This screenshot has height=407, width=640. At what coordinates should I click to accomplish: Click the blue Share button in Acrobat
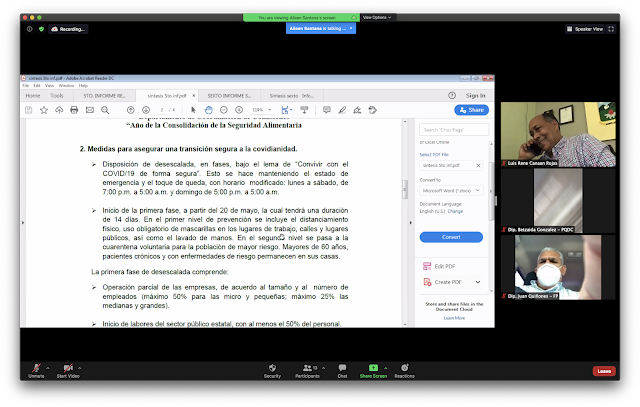(x=471, y=110)
